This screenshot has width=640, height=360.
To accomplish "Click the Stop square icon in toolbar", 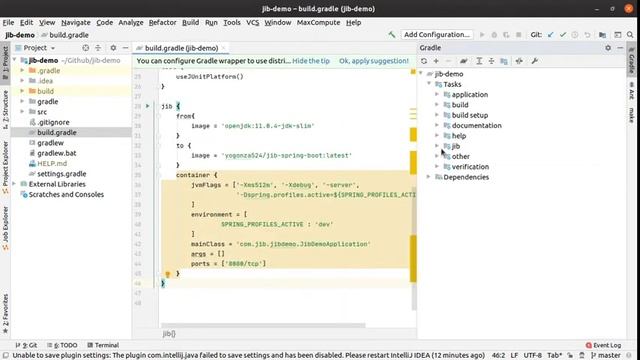I will tap(519, 35).
